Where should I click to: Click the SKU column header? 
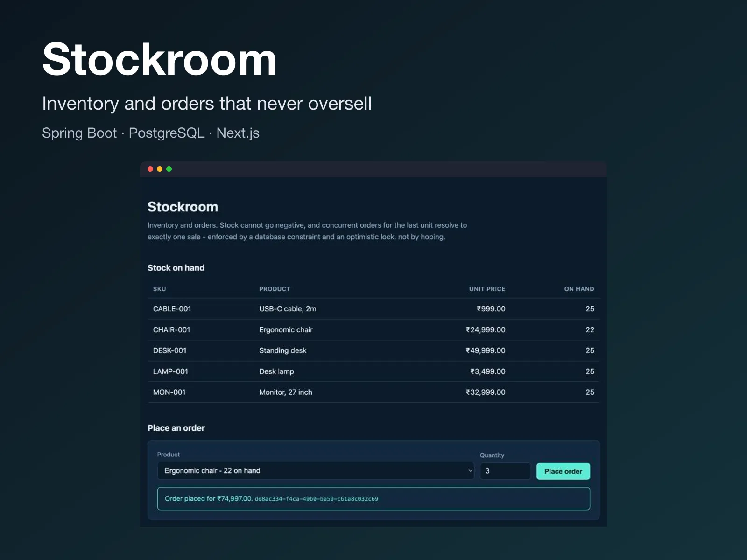[160, 289]
